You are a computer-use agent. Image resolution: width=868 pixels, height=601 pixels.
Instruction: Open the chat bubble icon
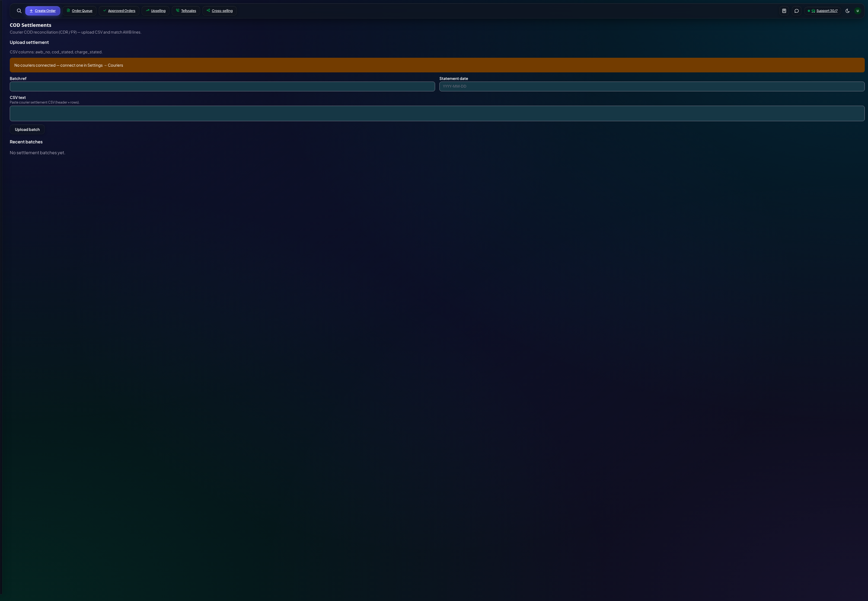point(796,11)
